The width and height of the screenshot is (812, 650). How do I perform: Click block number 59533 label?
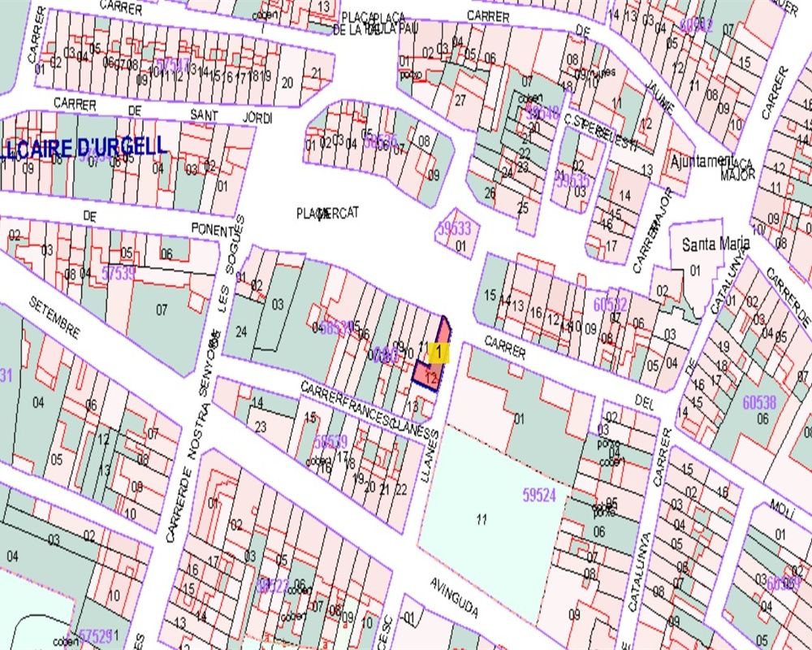(454, 230)
